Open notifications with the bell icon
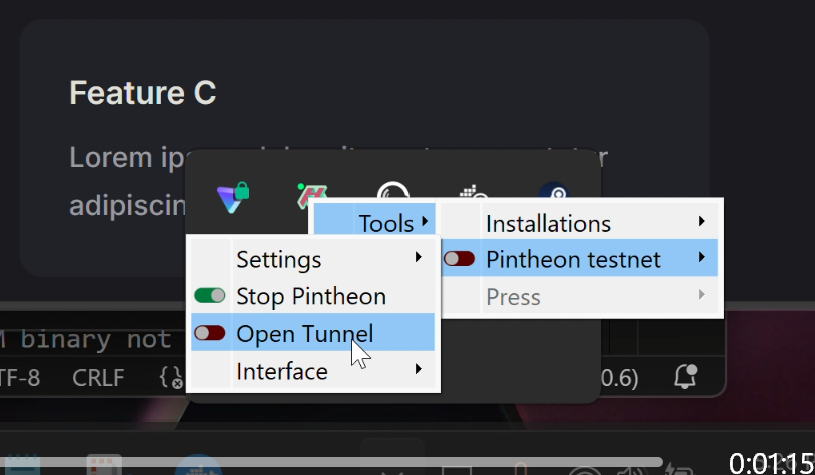 click(x=686, y=377)
